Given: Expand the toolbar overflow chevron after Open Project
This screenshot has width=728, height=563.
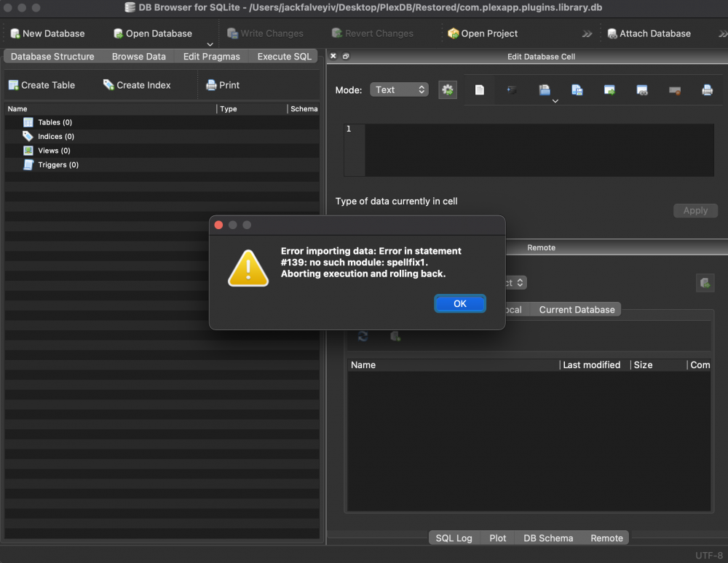Looking at the screenshot, I should coord(587,34).
